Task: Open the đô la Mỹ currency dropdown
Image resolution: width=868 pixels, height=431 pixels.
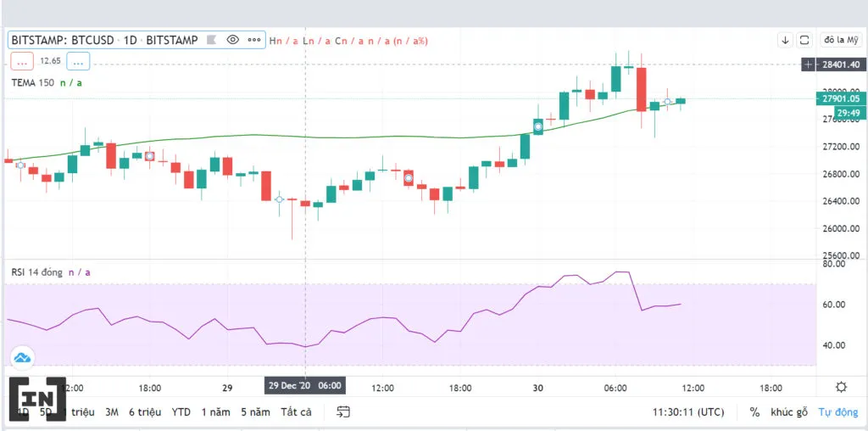Action: pos(841,40)
